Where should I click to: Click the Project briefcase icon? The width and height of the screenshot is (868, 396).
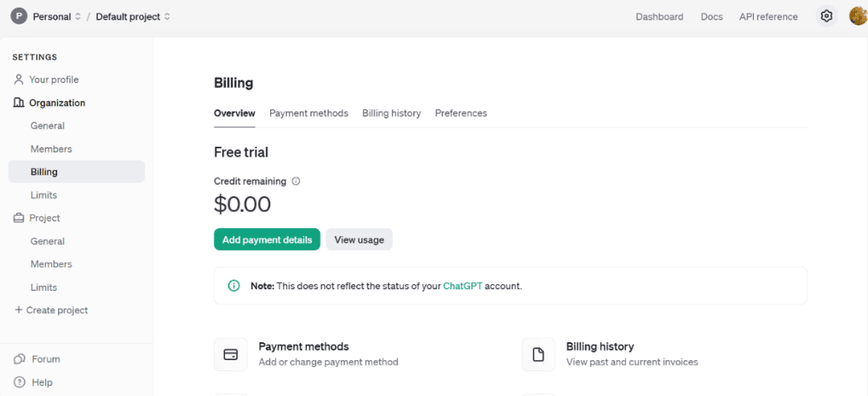pos(19,218)
